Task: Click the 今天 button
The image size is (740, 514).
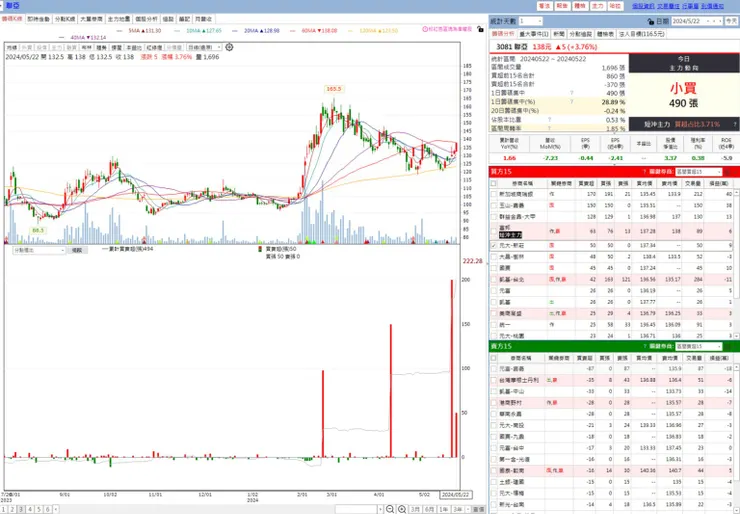Action: [x=731, y=21]
